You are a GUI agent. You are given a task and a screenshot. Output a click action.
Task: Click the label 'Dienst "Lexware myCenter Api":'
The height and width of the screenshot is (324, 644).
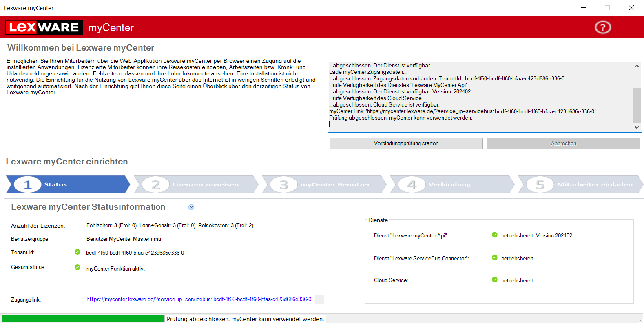(x=411, y=236)
